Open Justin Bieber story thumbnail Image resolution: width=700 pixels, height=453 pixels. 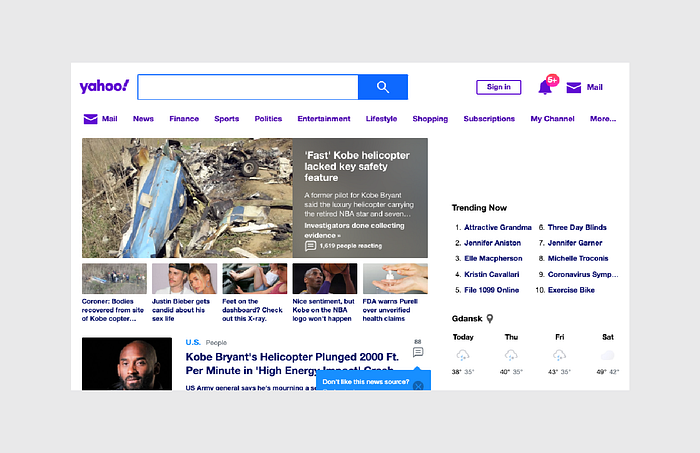(184, 278)
